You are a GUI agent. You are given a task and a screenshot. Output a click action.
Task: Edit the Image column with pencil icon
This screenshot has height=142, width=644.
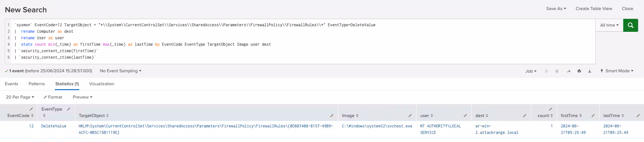(410, 116)
